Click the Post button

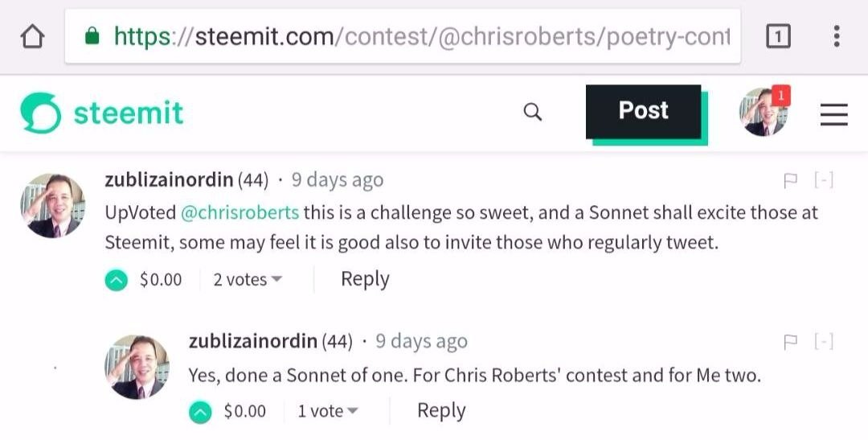tap(643, 111)
